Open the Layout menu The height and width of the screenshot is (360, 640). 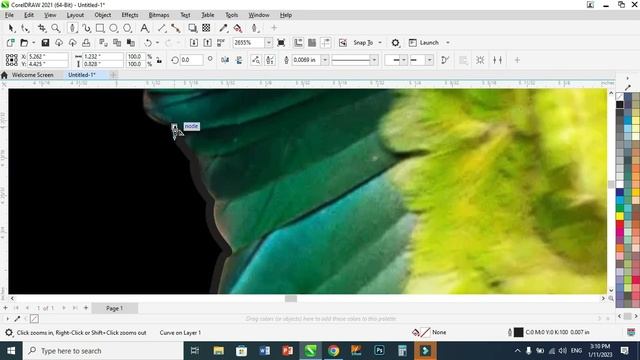coord(75,15)
